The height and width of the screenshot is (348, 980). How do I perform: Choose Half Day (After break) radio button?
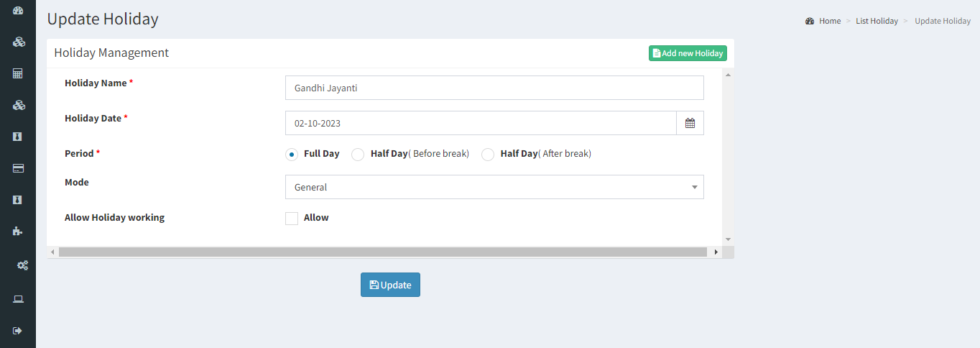pyautogui.click(x=488, y=155)
